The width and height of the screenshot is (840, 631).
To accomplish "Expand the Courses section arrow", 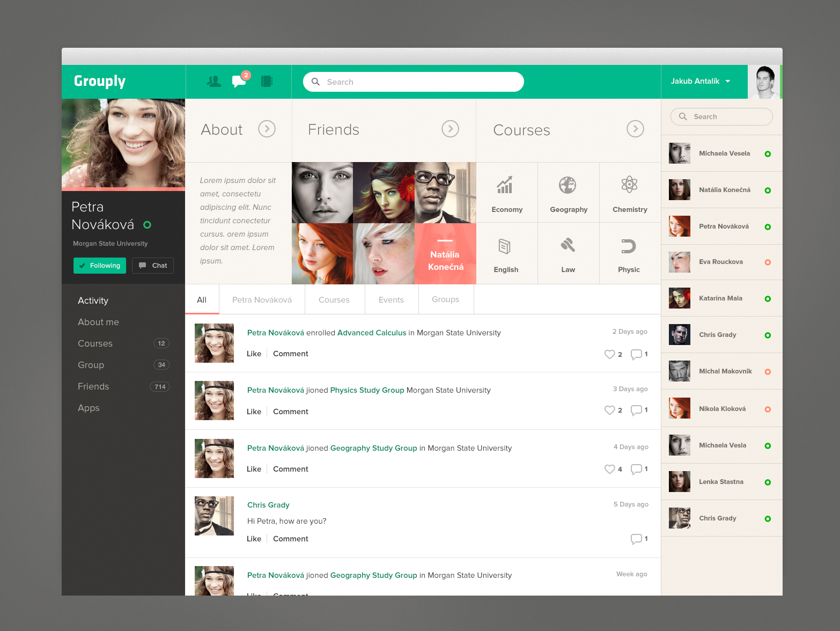I will (x=635, y=129).
